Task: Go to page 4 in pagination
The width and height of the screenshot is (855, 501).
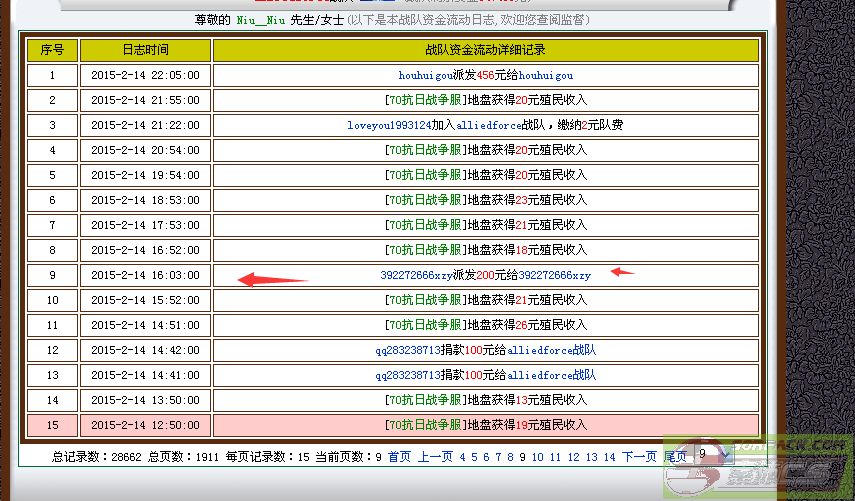Action: tap(462, 457)
